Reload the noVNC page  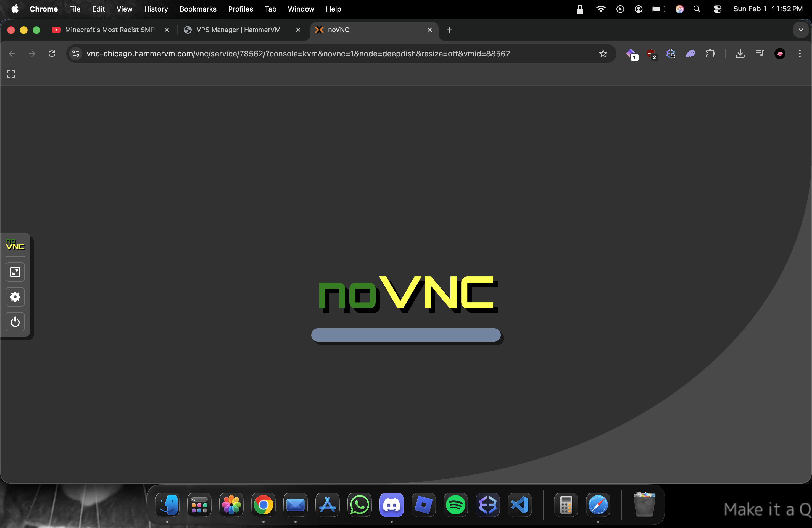pos(52,54)
